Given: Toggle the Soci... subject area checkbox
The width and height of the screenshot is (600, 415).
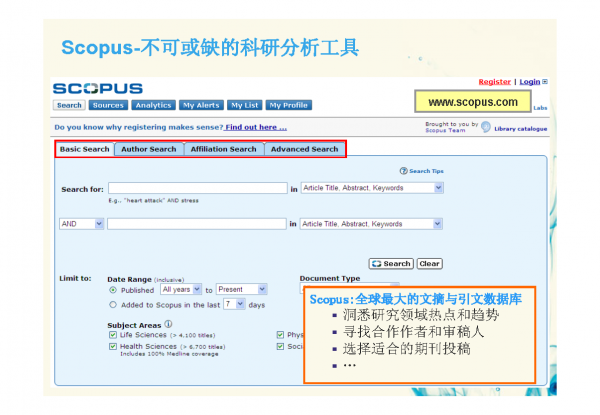Looking at the screenshot, I should (x=280, y=346).
